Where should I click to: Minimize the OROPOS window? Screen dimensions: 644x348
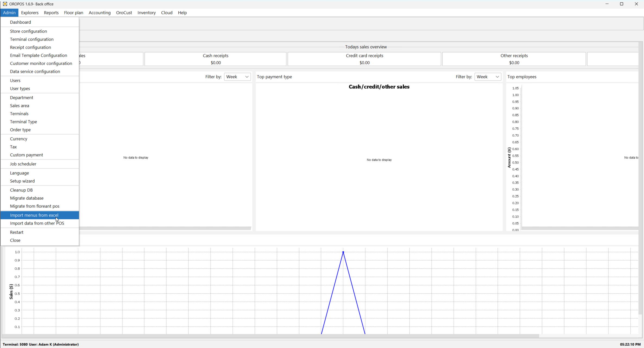[x=607, y=4]
